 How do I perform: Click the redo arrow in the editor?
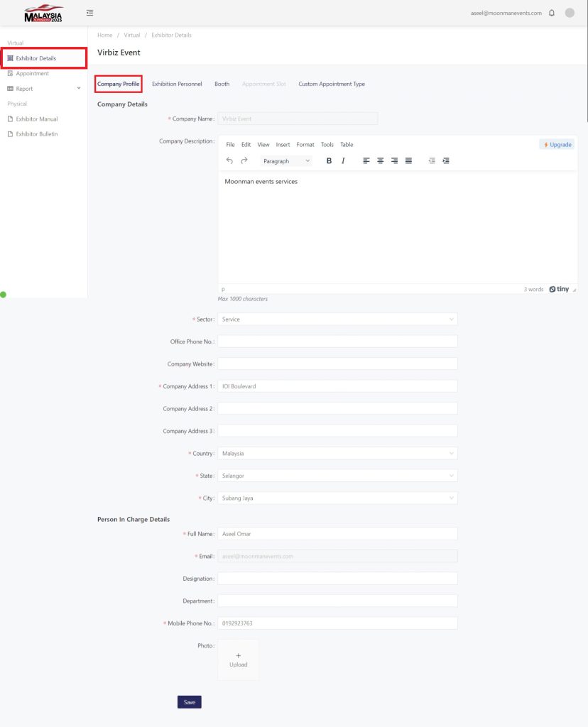click(244, 160)
